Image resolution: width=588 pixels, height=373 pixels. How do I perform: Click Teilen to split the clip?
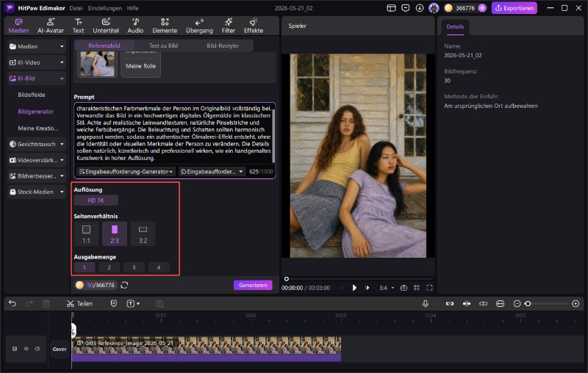pyautogui.click(x=79, y=303)
